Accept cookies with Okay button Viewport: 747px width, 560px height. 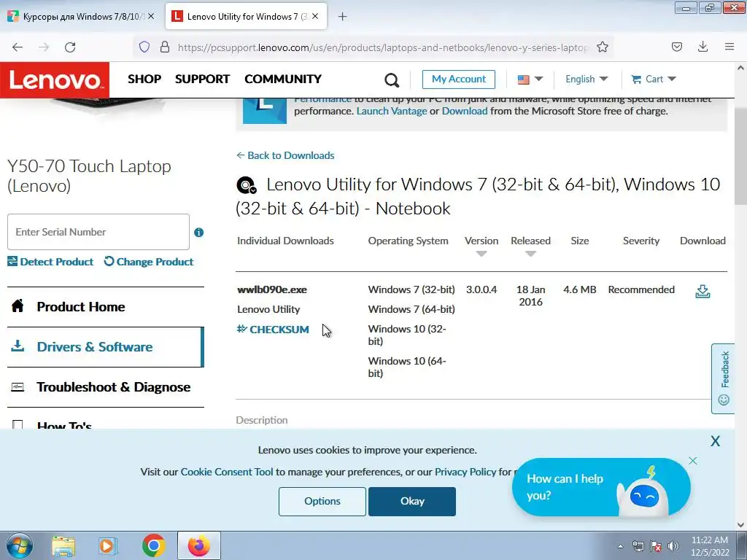pyautogui.click(x=412, y=502)
